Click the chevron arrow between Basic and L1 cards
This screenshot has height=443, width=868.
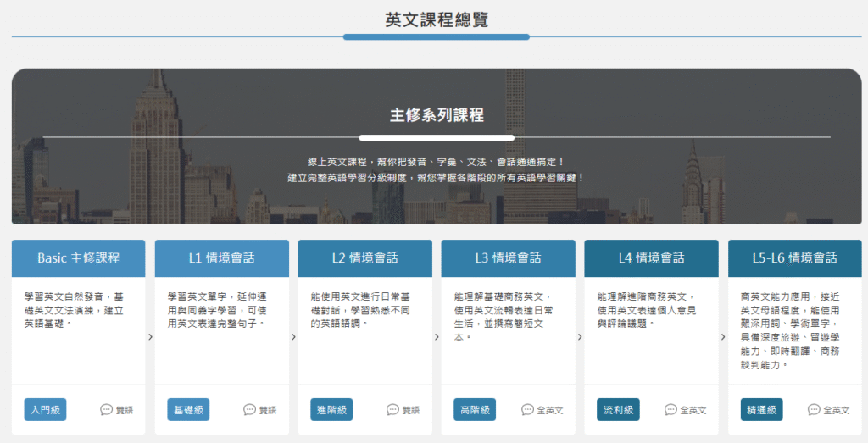pos(150,337)
